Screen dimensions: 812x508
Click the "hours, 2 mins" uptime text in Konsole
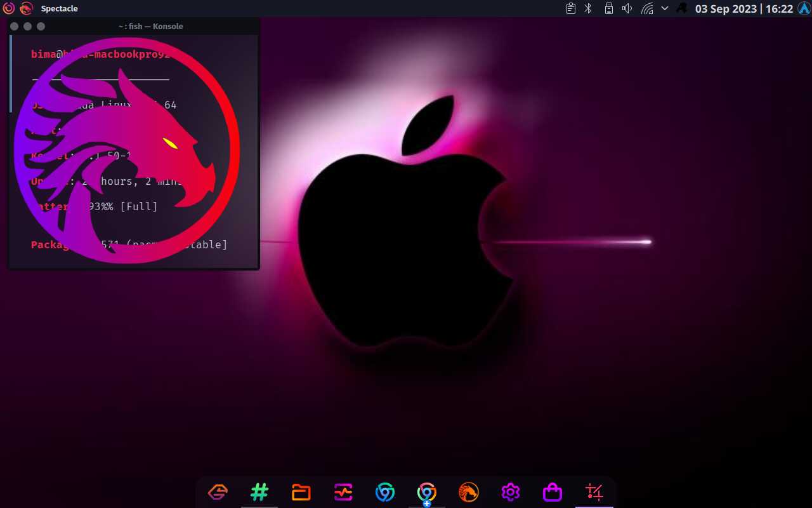pos(141,181)
